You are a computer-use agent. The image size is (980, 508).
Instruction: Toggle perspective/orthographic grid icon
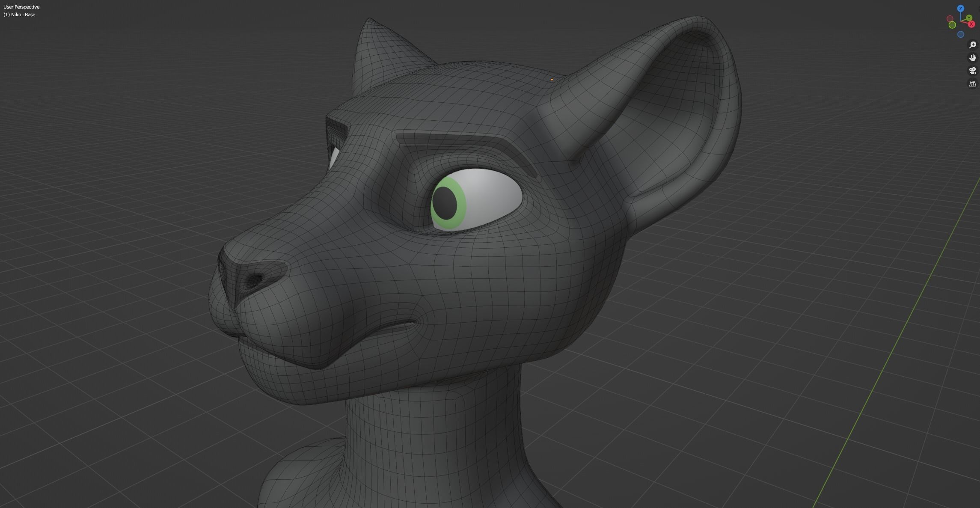point(973,83)
